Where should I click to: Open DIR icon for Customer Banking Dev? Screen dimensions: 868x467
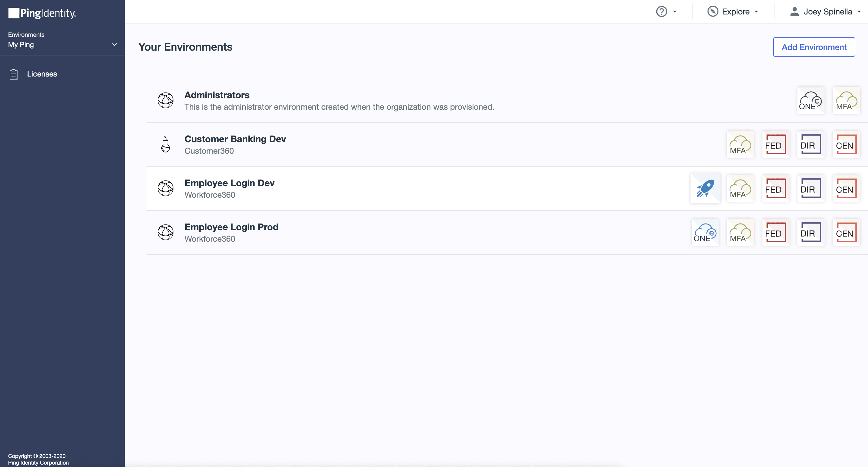pyautogui.click(x=810, y=144)
